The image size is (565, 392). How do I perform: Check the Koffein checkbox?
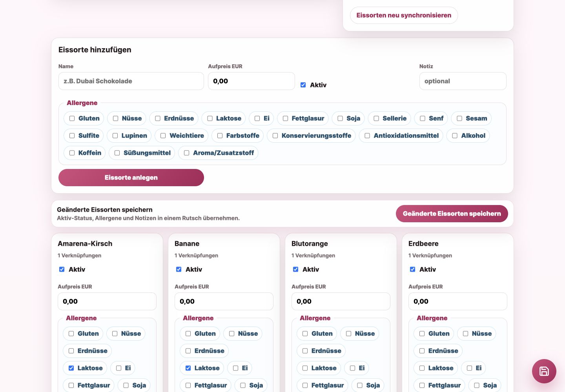[x=72, y=153]
